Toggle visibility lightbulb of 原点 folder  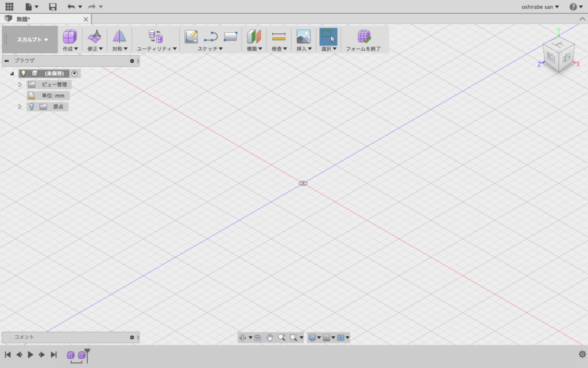32,106
